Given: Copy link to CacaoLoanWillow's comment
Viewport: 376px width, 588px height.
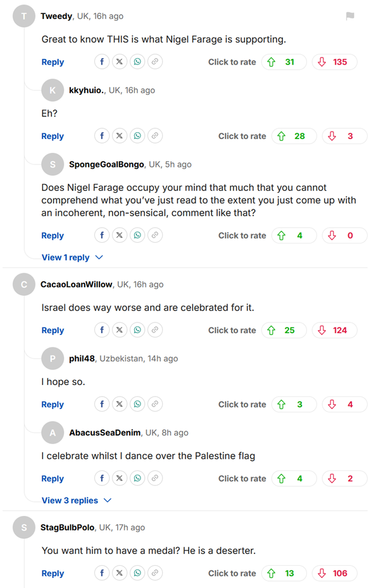Looking at the screenshot, I should (154, 330).
